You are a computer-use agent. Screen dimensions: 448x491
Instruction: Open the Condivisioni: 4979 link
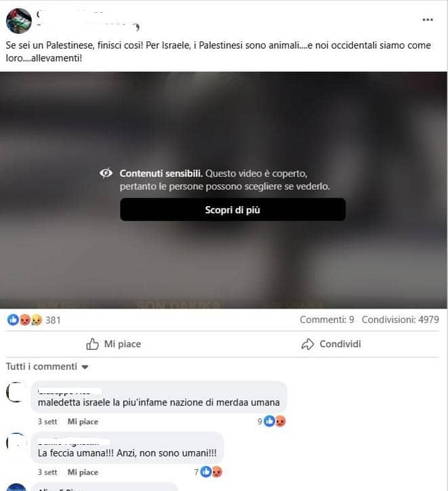401,319
